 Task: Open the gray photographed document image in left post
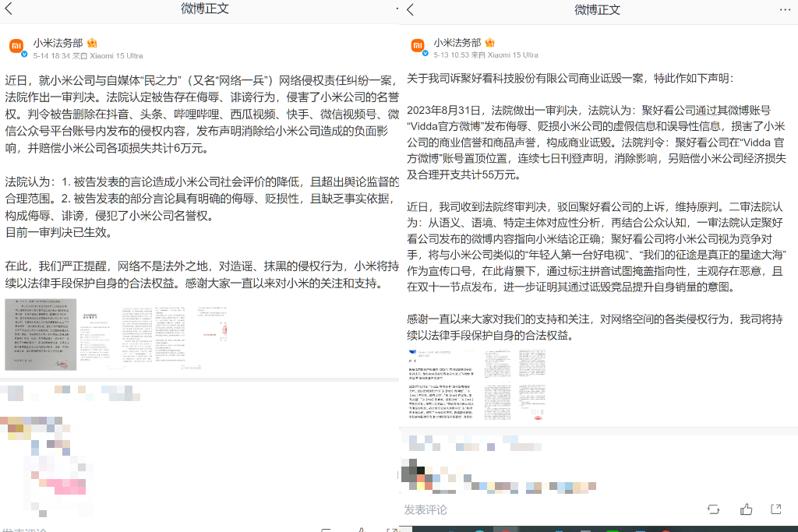(x=41, y=335)
